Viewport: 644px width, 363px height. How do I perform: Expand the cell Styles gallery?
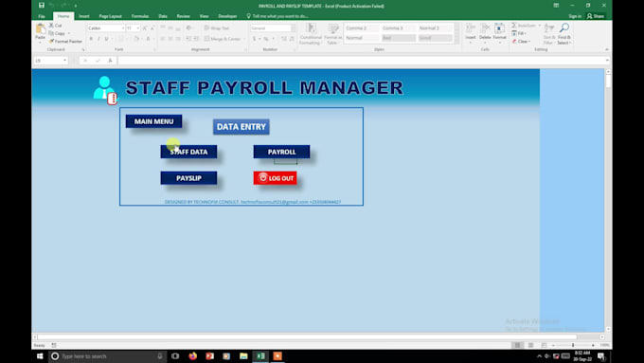(456, 41)
